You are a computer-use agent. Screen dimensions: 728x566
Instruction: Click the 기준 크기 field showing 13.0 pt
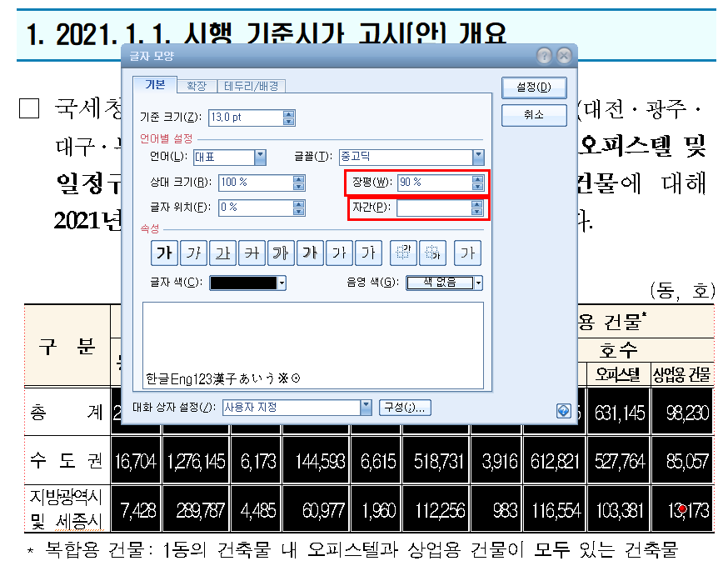tap(246, 118)
